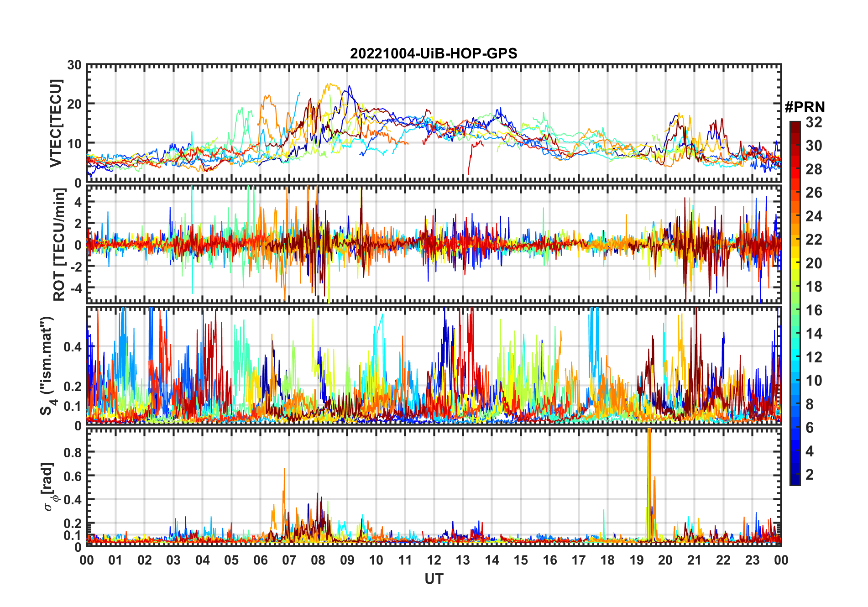868x607 pixels.
Task: Select colorbar tick label 30
Action: click(x=814, y=146)
